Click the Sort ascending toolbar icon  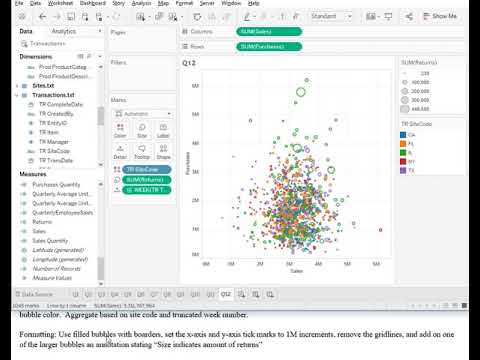(212, 16)
